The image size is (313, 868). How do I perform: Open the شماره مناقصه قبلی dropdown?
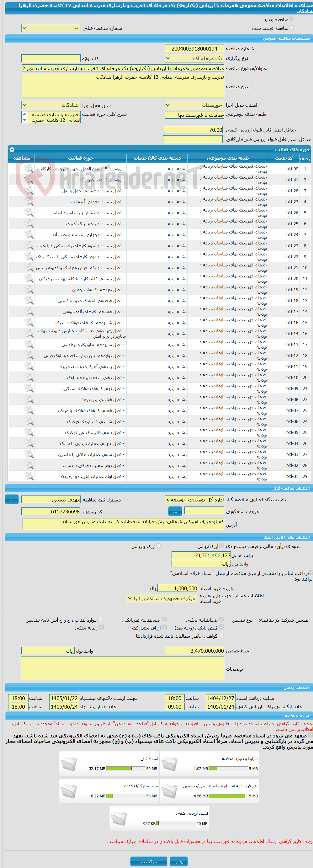pos(51,28)
